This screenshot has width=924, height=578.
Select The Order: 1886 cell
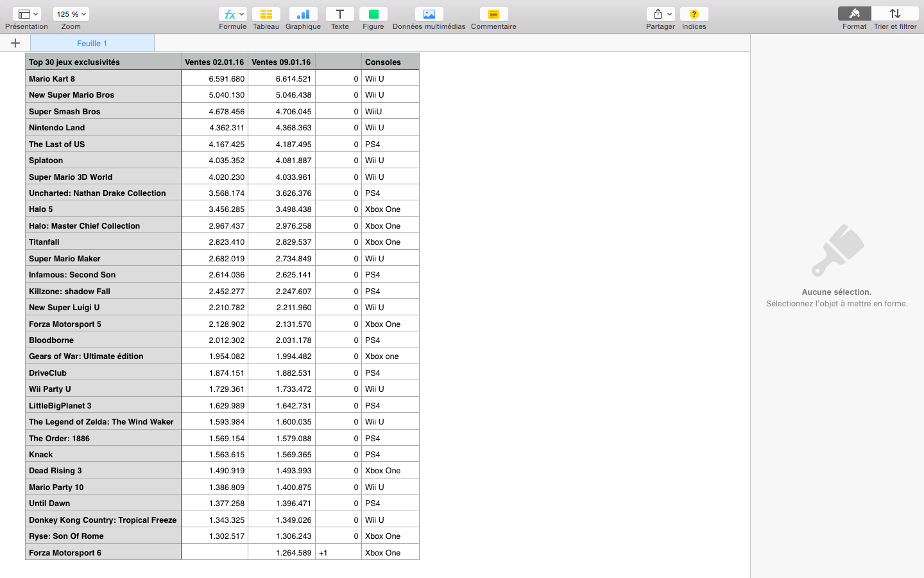point(103,438)
